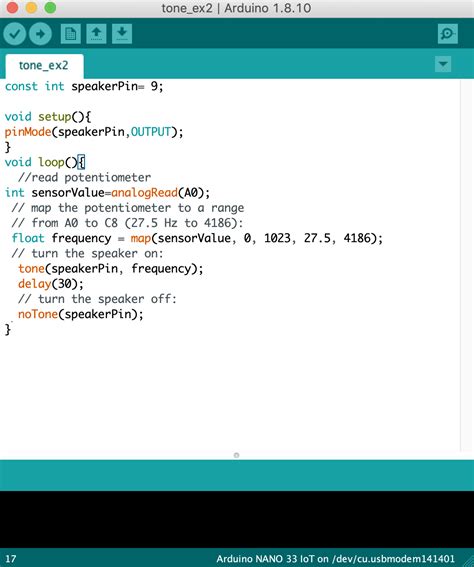Screen dimensions: 474x567
Task: Click the Upload arrow button
Action: pyautogui.click(x=40, y=34)
